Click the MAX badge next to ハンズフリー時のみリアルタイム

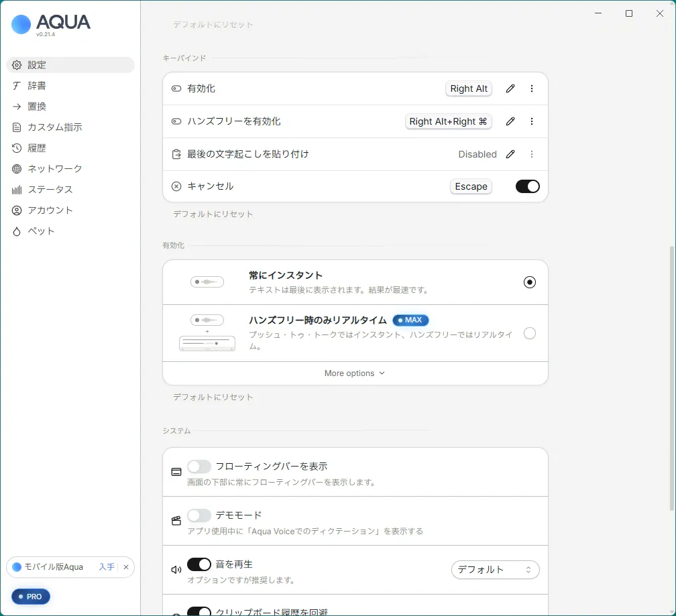pos(410,320)
